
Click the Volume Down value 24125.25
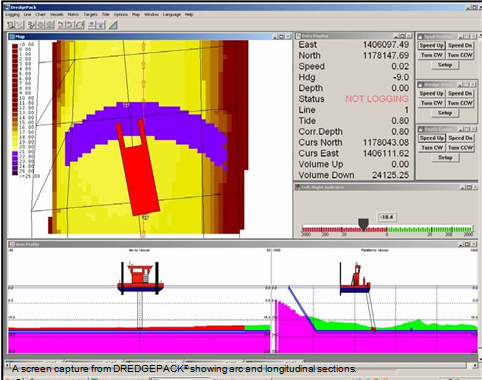(390, 175)
